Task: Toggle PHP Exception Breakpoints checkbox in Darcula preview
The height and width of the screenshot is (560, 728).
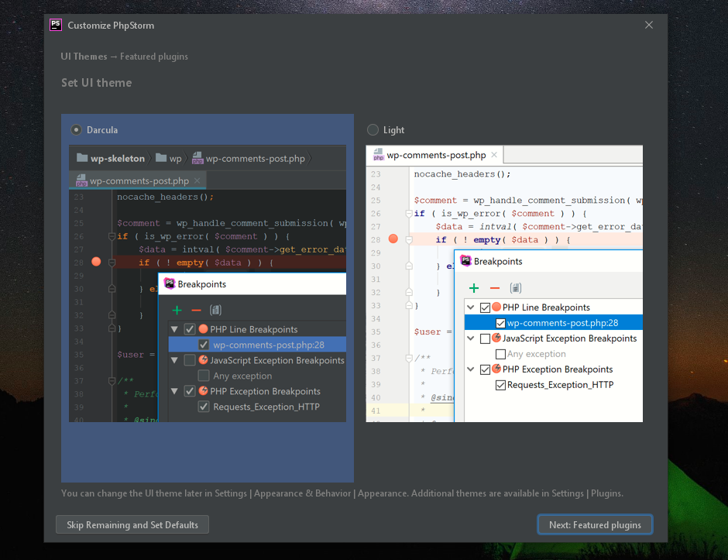Action: (x=190, y=391)
